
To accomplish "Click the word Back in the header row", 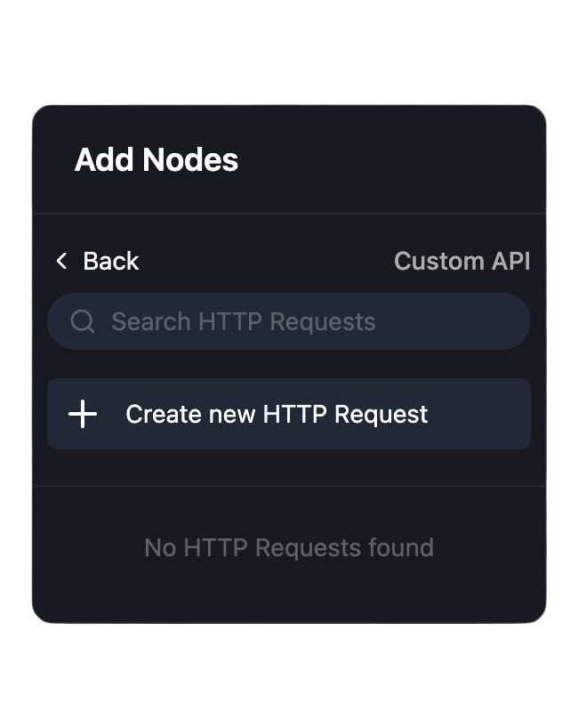I will pyautogui.click(x=111, y=261).
